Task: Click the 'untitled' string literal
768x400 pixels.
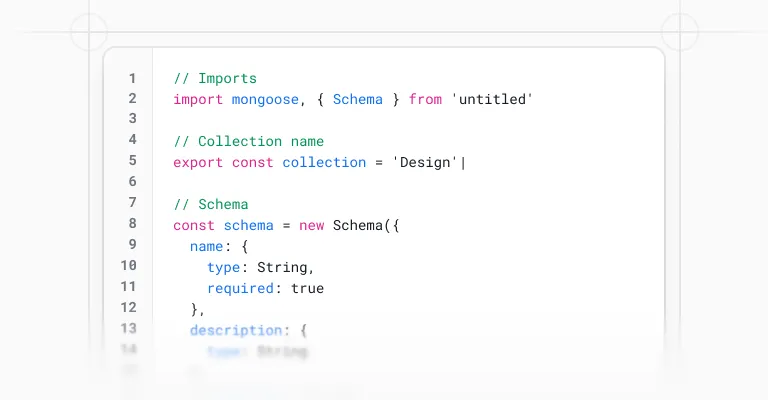Action: tap(492, 99)
